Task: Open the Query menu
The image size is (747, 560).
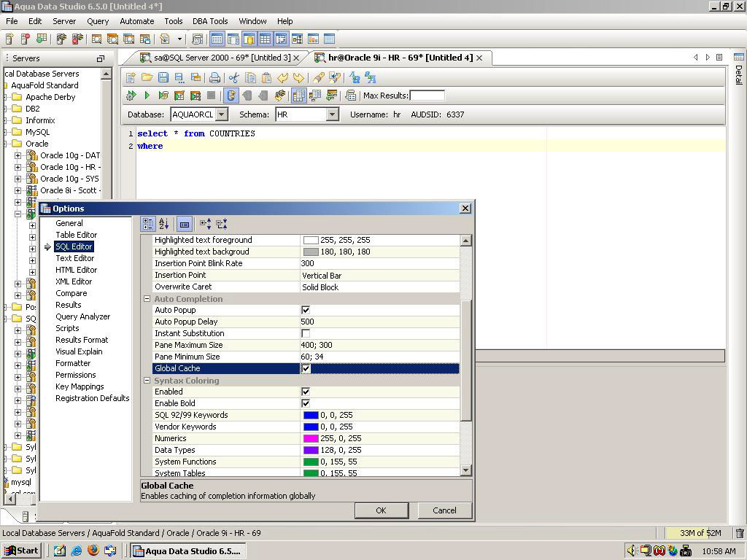Action: click(98, 21)
